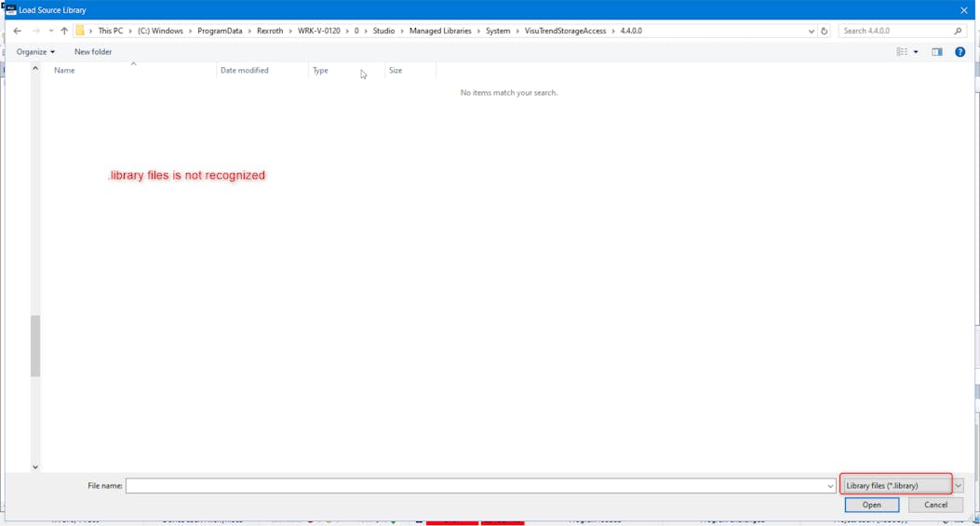
Task: Show the preview pane
Action: [937, 52]
